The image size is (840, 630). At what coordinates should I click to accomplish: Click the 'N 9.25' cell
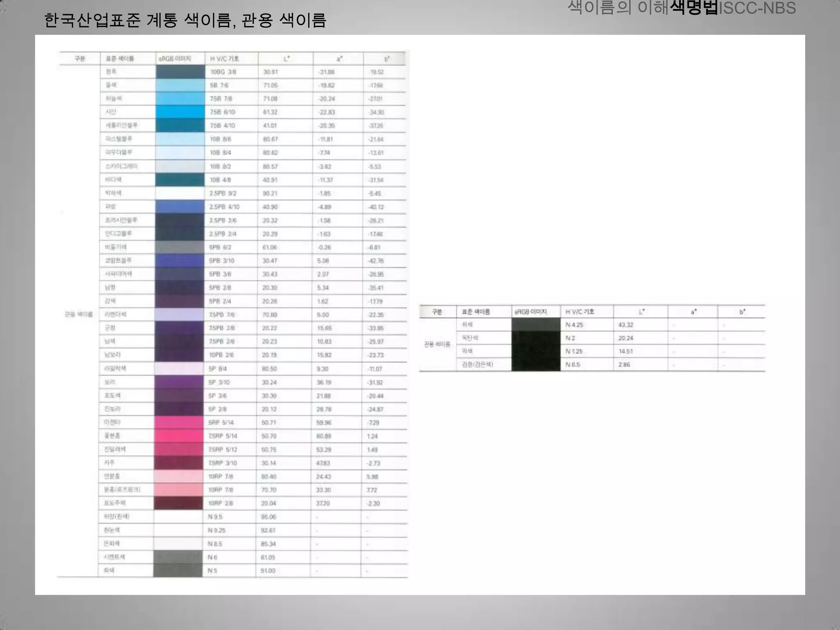tap(217, 530)
